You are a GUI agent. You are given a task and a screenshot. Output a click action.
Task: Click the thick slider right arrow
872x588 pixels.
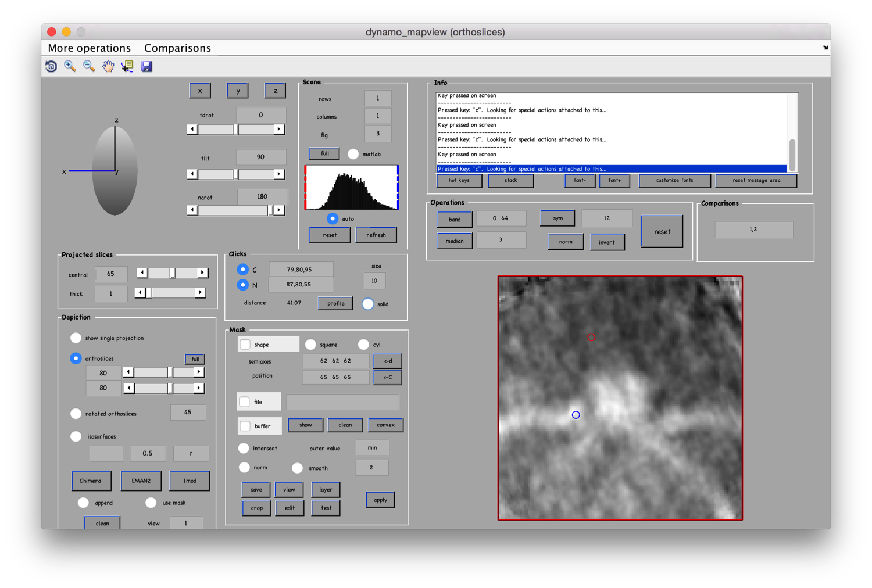pyautogui.click(x=201, y=293)
